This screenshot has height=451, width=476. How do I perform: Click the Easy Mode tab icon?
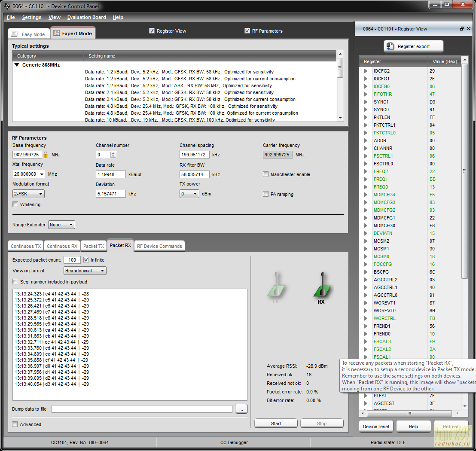[14, 34]
